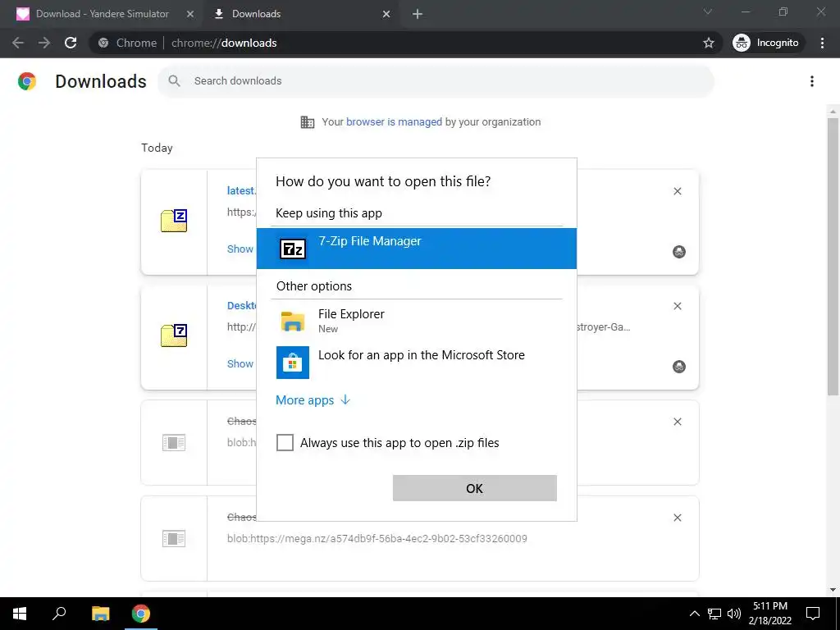The image size is (840, 630).
Task: Click file icon of mega.nz blob download
Action: (x=174, y=538)
